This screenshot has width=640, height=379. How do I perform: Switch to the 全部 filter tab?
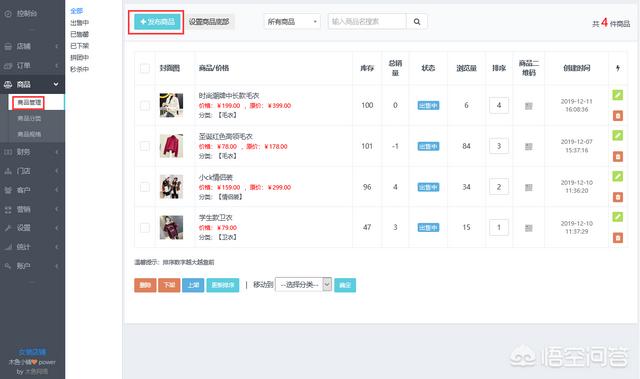[x=76, y=11]
